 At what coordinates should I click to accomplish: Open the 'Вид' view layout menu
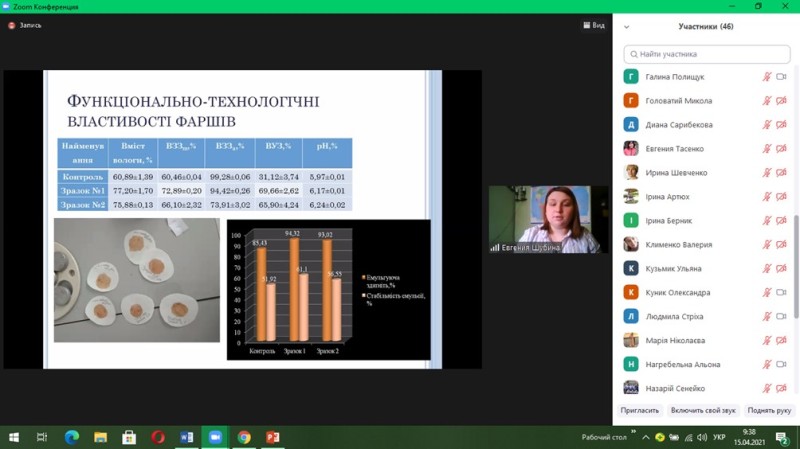[x=594, y=25]
